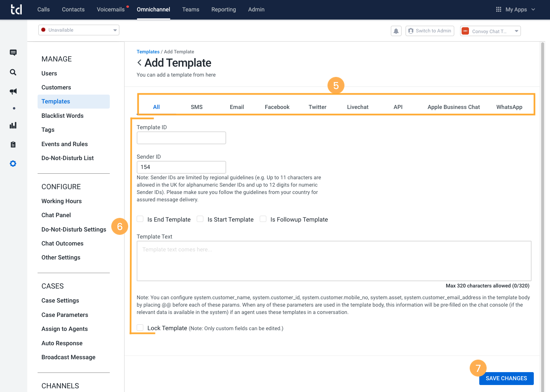The height and width of the screenshot is (392, 550).
Task: Focus the Sender ID field showing 154
Action: pyautogui.click(x=181, y=167)
